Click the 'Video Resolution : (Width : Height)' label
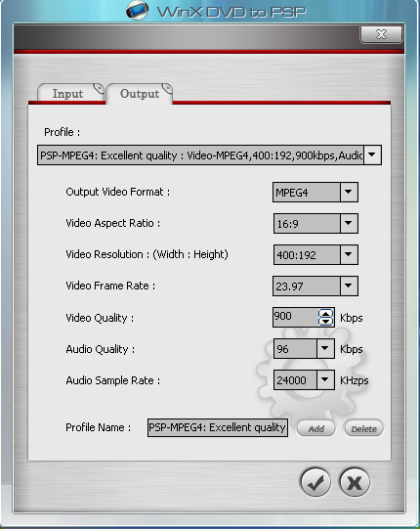 [x=147, y=254]
